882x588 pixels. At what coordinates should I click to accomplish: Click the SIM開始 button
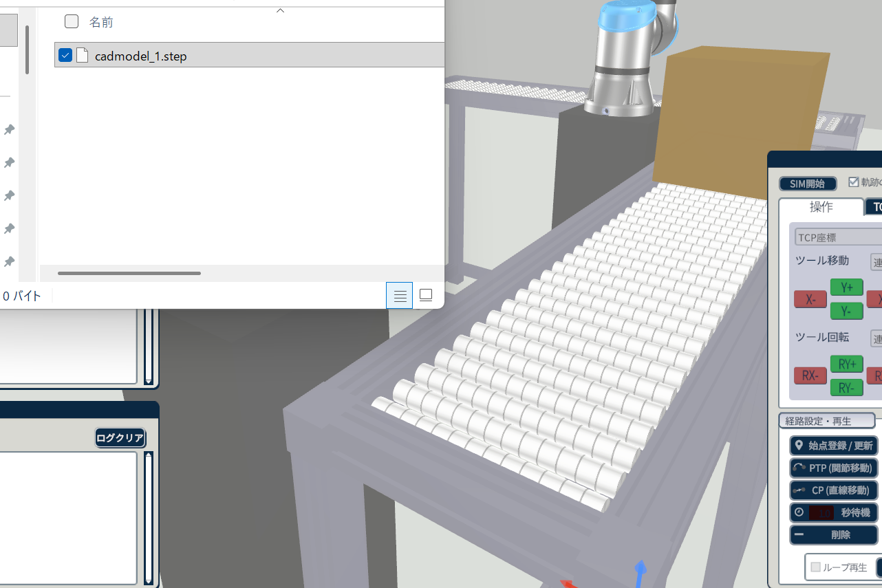pos(807,184)
